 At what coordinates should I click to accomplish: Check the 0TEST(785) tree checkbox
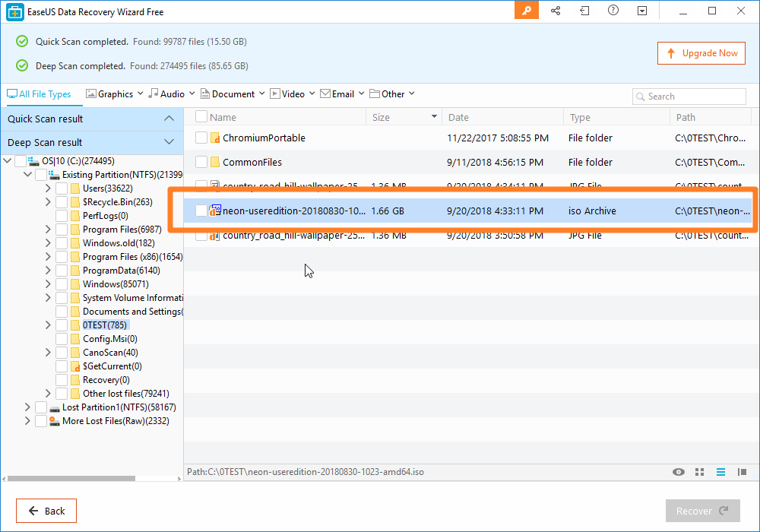click(62, 325)
